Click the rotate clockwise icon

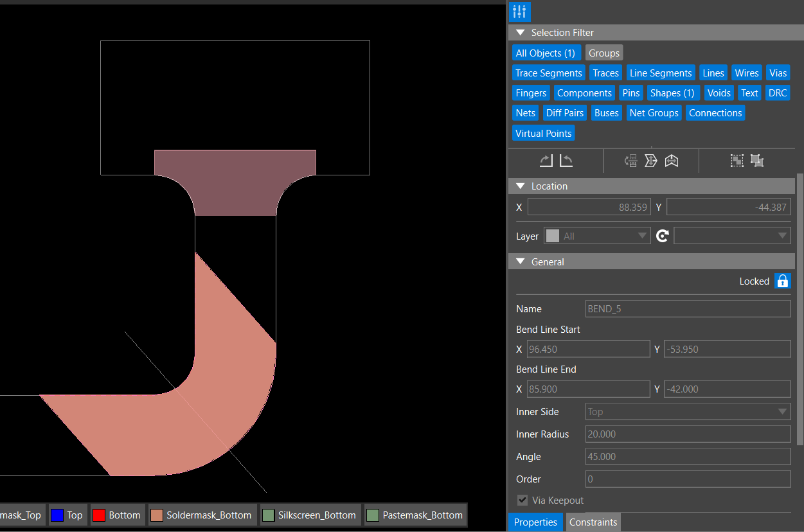[546, 161]
